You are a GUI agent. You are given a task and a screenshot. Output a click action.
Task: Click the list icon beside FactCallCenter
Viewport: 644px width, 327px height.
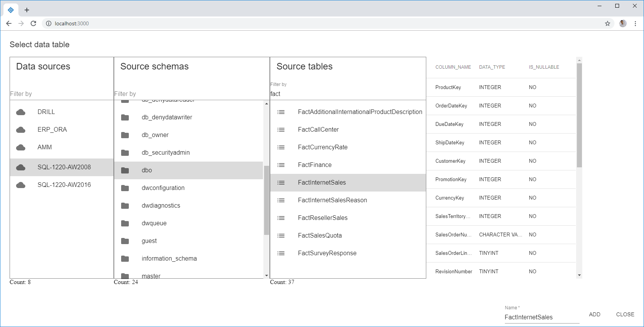[281, 130]
